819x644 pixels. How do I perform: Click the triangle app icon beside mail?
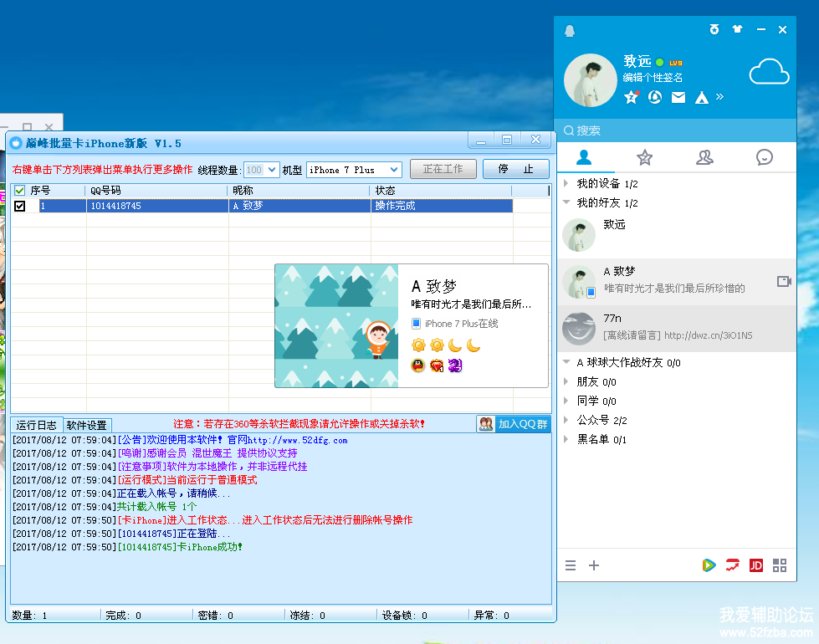pyautogui.click(x=702, y=97)
